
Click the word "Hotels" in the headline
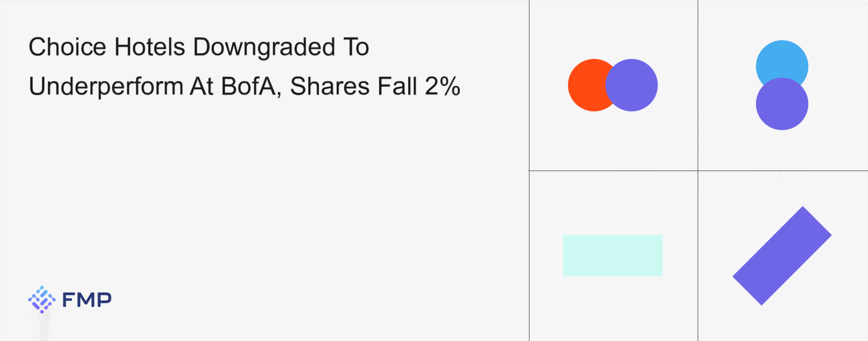(x=150, y=47)
